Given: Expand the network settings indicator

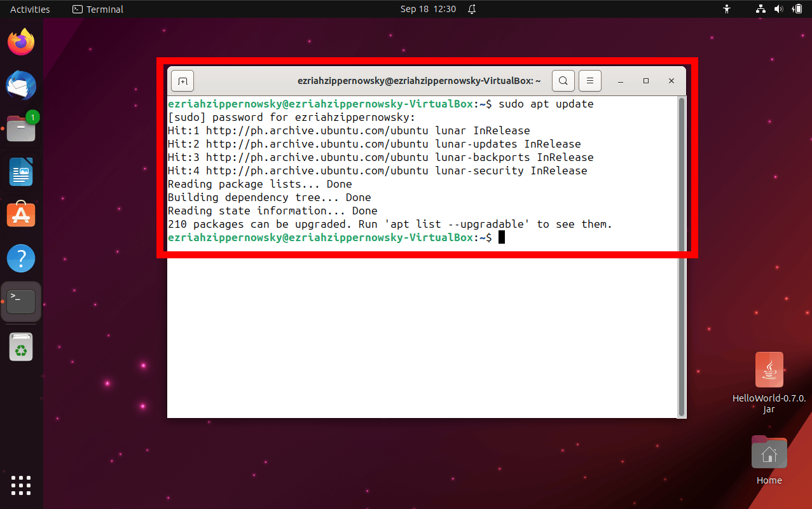Looking at the screenshot, I should click(759, 9).
